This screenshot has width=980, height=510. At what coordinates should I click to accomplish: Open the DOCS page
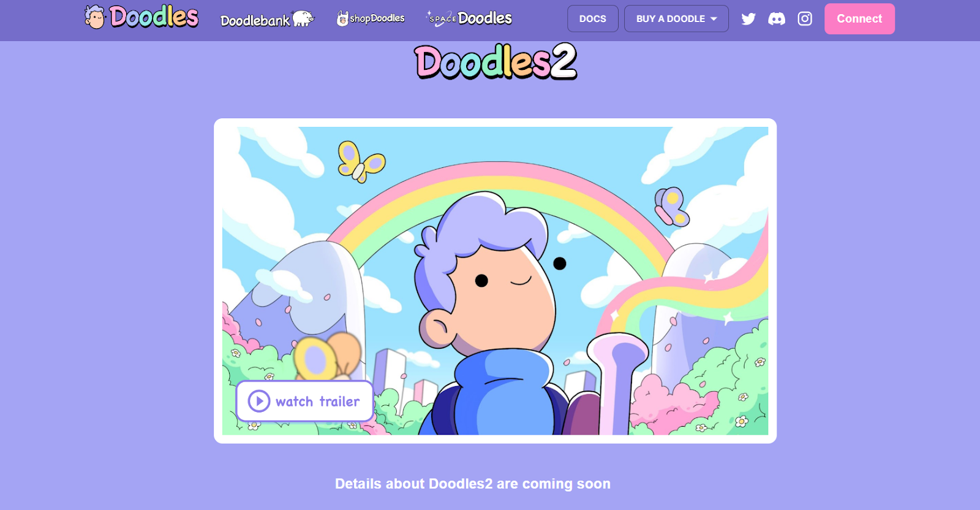pyautogui.click(x=593, y=19)
